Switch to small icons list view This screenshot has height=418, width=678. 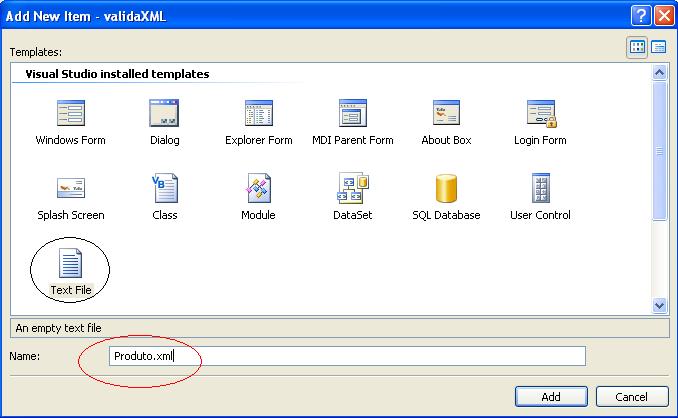click(659, 47)
